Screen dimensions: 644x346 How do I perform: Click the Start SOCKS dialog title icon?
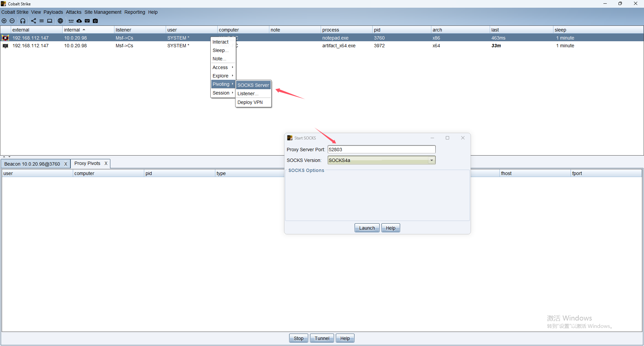290,138
